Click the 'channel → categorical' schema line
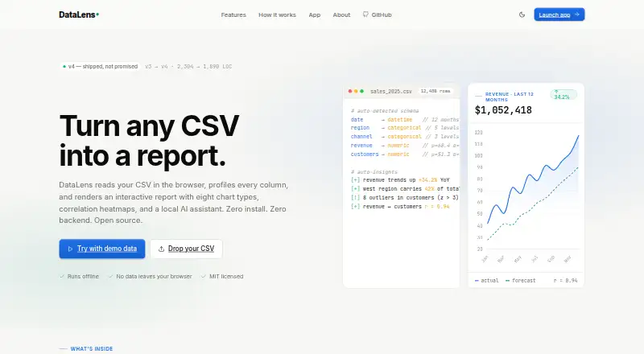The height and width of the screenshot is (354, 644). (405, 136)
